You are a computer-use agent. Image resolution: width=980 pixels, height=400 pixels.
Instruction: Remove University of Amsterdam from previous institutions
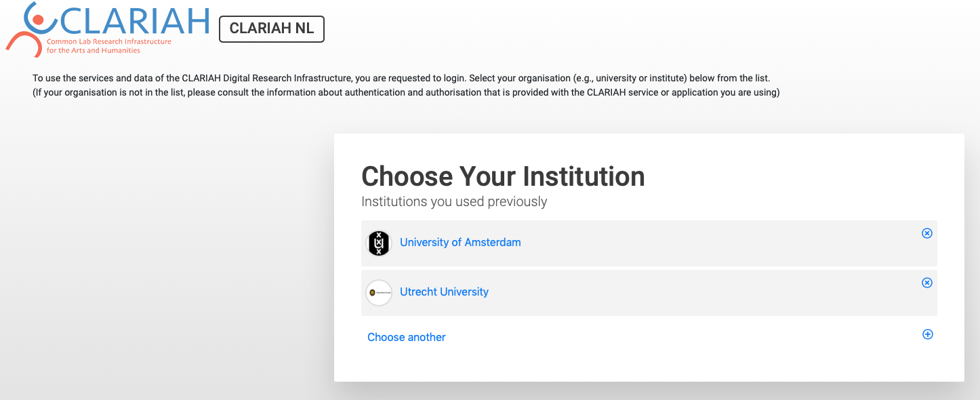(x=927, y=233)
